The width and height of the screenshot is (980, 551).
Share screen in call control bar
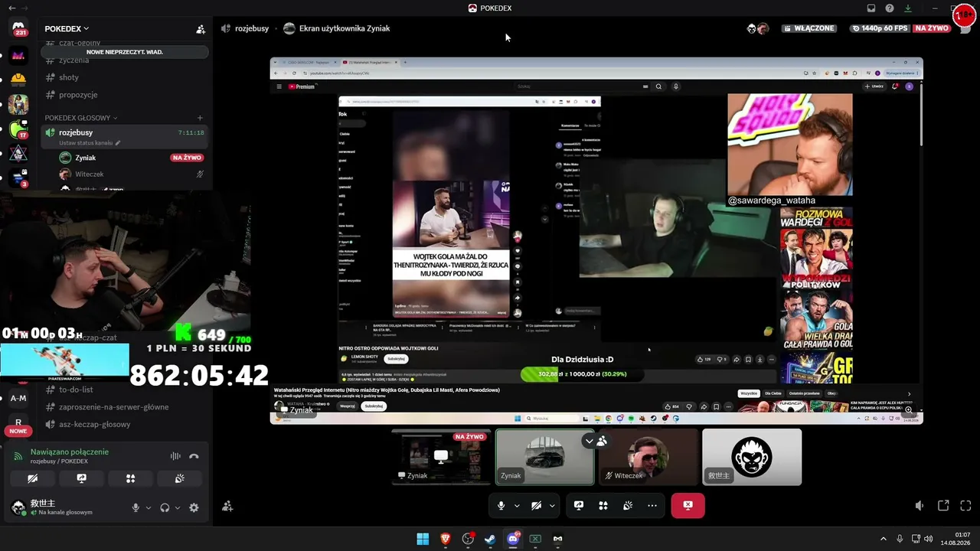pyautogui.click(x=579, y=505)
